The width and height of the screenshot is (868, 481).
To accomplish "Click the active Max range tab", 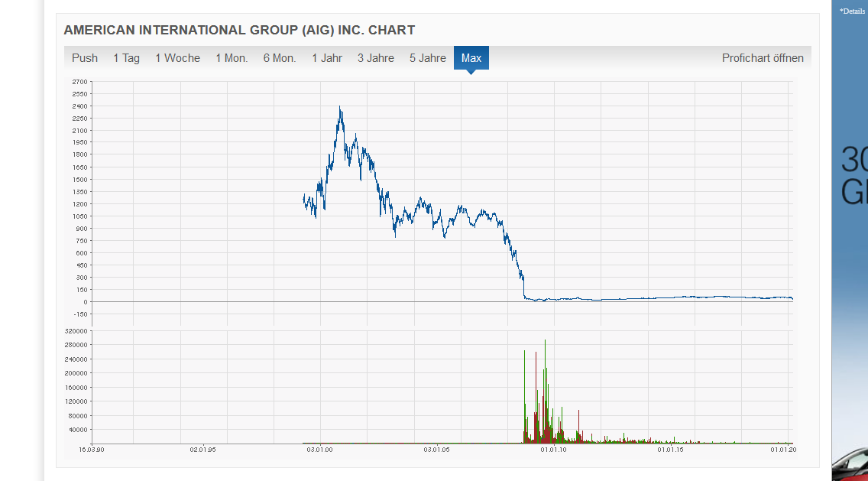I will (471, 58).
